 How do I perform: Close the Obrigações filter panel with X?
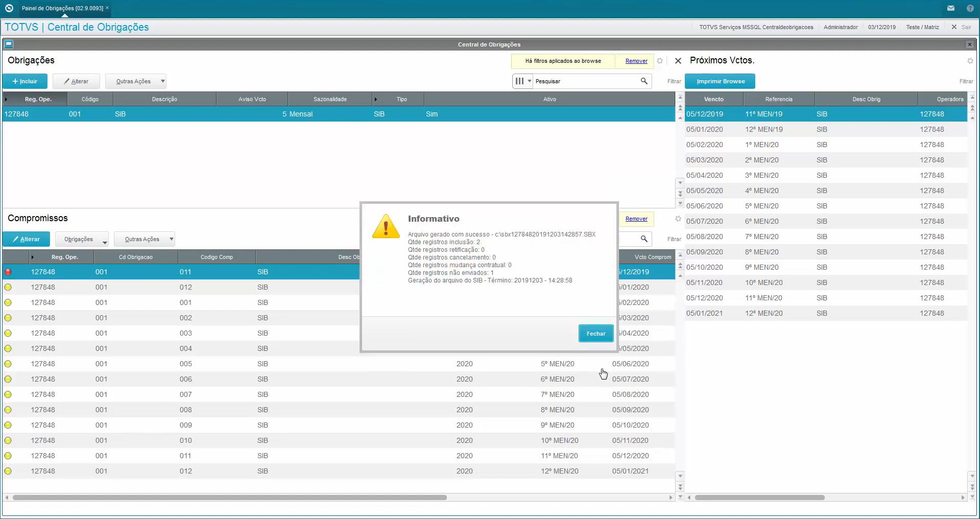pos(678,61)
